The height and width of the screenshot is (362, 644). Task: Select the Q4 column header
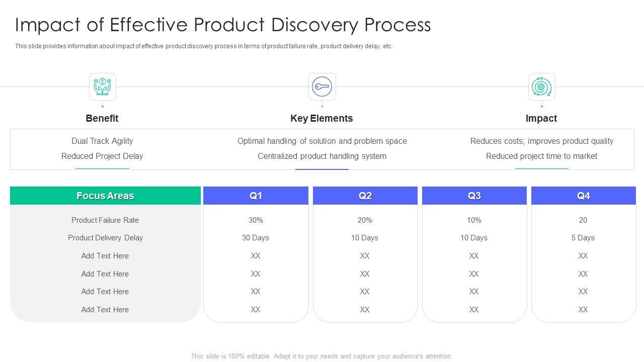tap(583, 196)
